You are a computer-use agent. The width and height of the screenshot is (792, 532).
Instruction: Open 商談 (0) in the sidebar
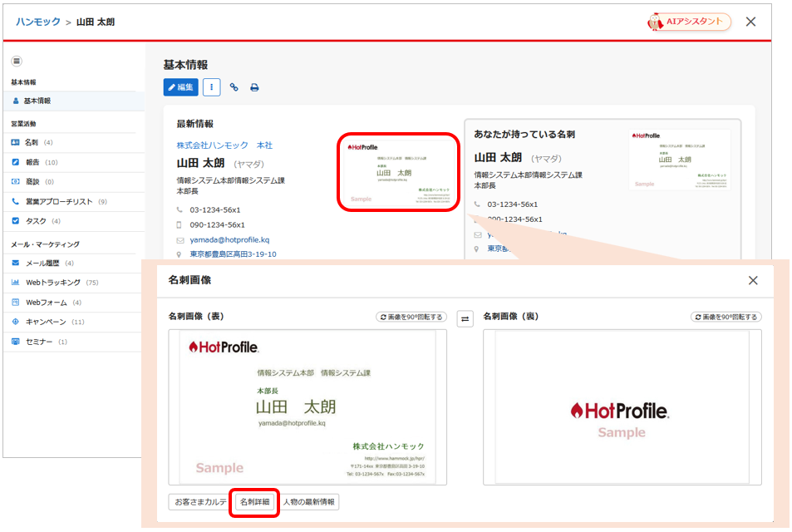click(74, 181)
